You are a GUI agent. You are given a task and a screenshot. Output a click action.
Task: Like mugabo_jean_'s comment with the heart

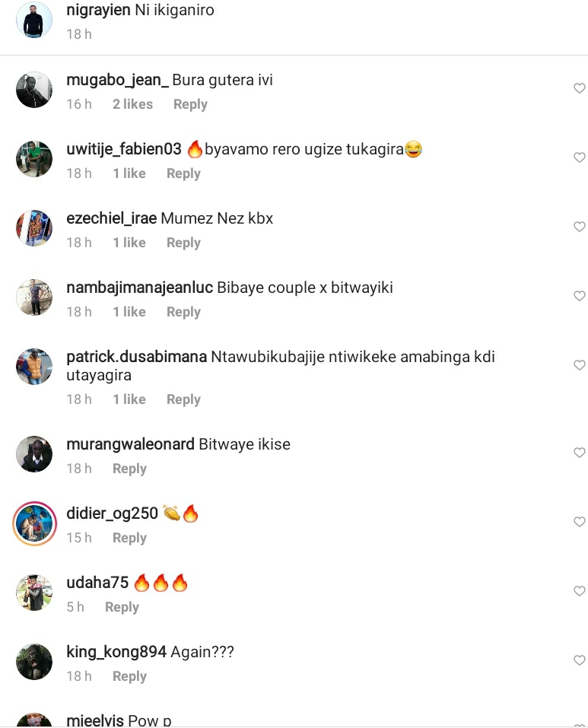579,87
